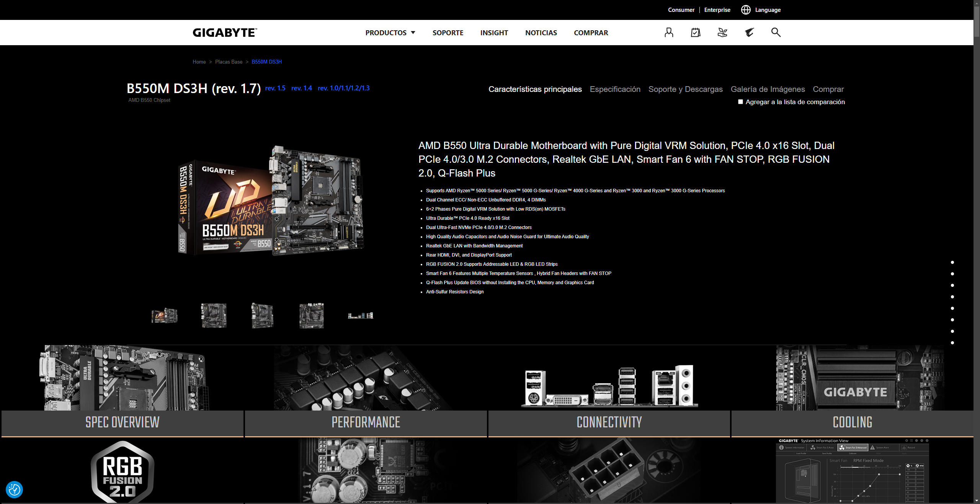This screenshot has height=504, width=980.
Task: Click the audio capacitors tile image
Action: 366,471
